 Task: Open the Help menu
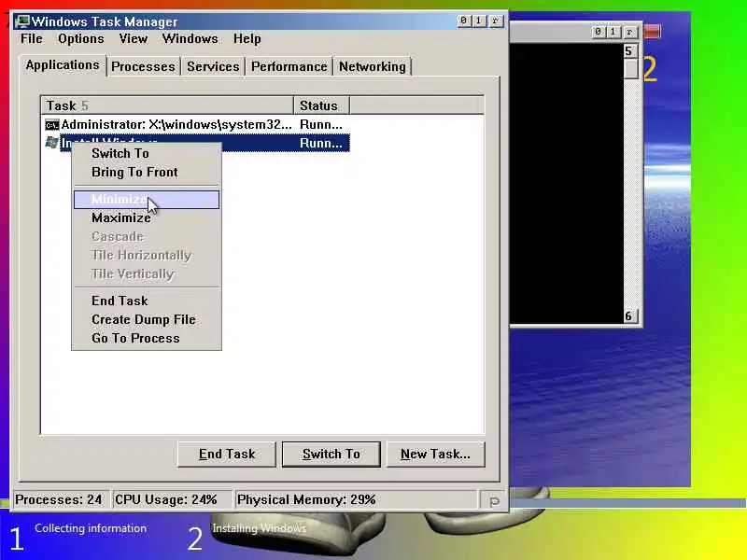247,38
